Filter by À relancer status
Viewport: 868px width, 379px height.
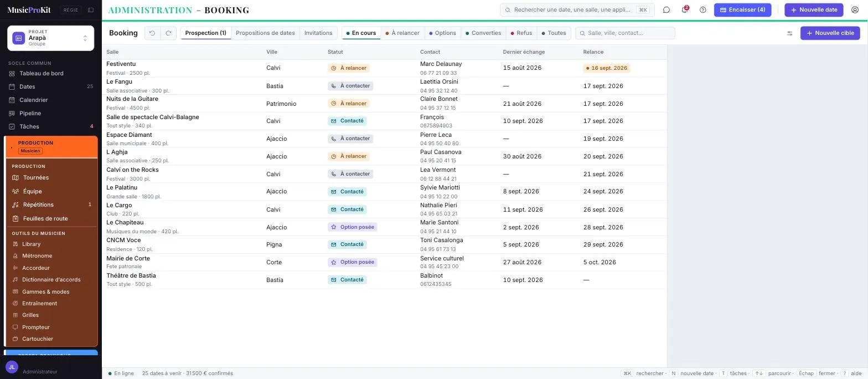pyautogui.click(x=402, y=33)
